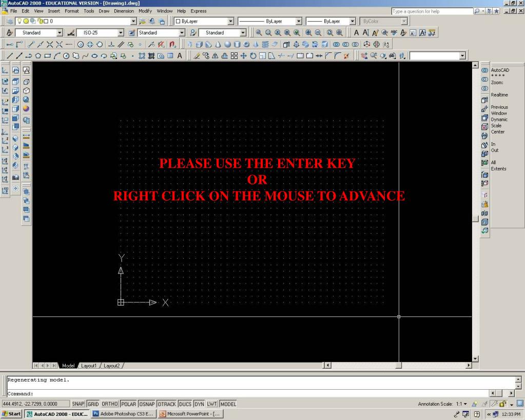
Task: Switch to Adobe Photoshop CS3 in taskbar
Action: coord(123,414)
